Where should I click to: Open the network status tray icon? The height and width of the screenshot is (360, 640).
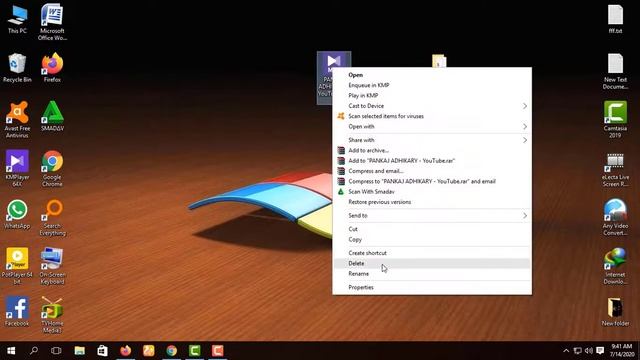coord(578,351)
